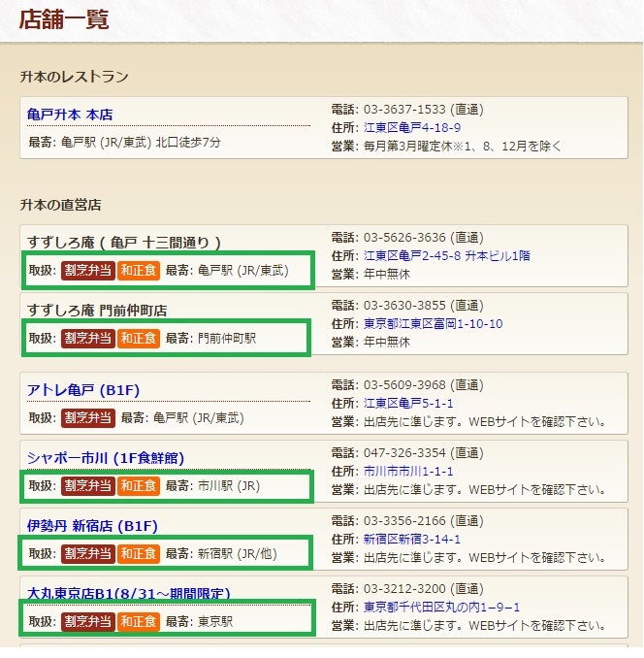644x658 pixels.
Task: Open the 伊勢丹 新宿店 (B1F) link
Action: tap(92, 526)
